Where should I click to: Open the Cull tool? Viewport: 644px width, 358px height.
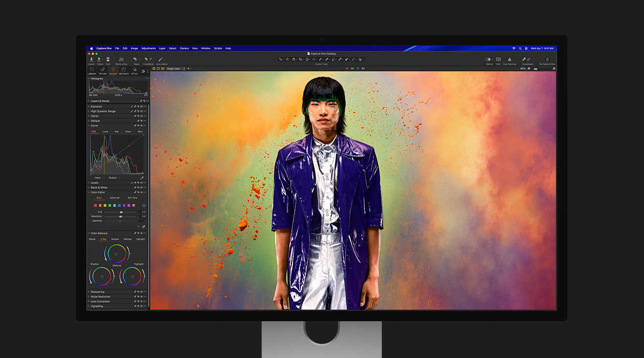(108, 59)
